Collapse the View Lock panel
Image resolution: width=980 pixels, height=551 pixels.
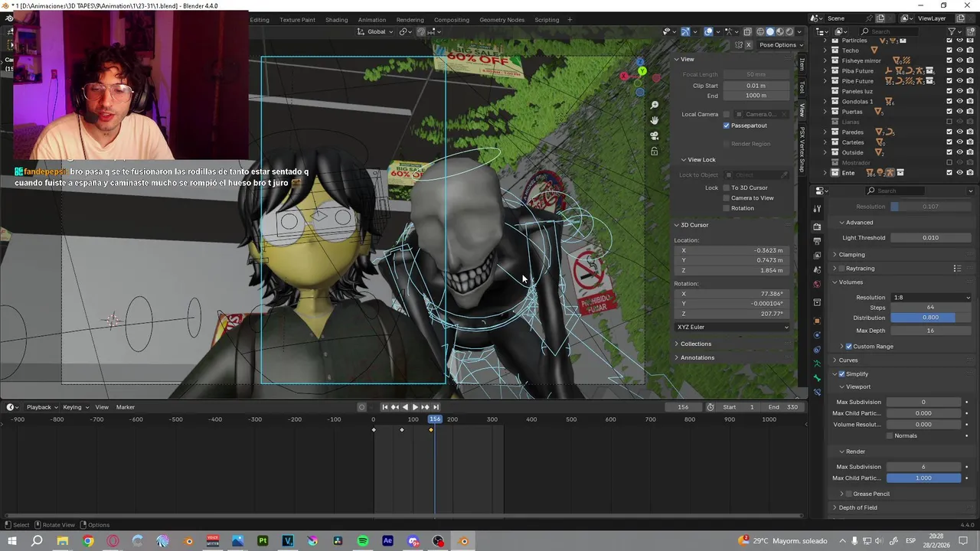pyautogui.click(x=684, y=159)
